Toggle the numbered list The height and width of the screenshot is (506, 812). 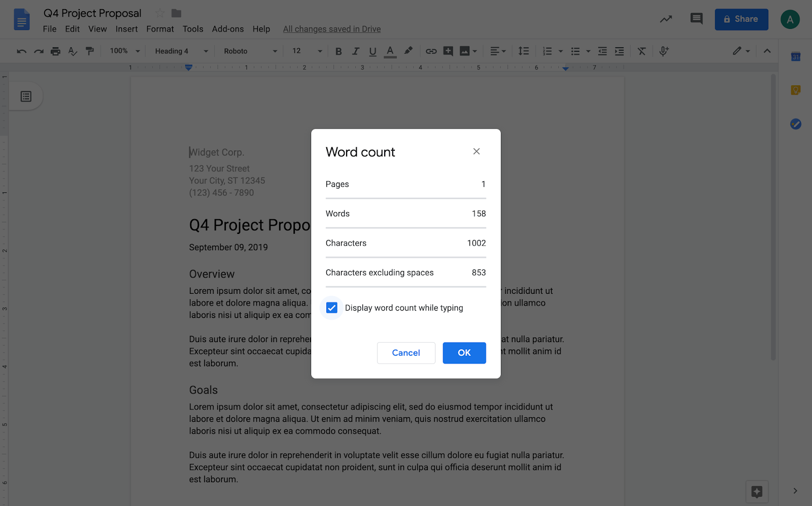click(x=547, y=51)
